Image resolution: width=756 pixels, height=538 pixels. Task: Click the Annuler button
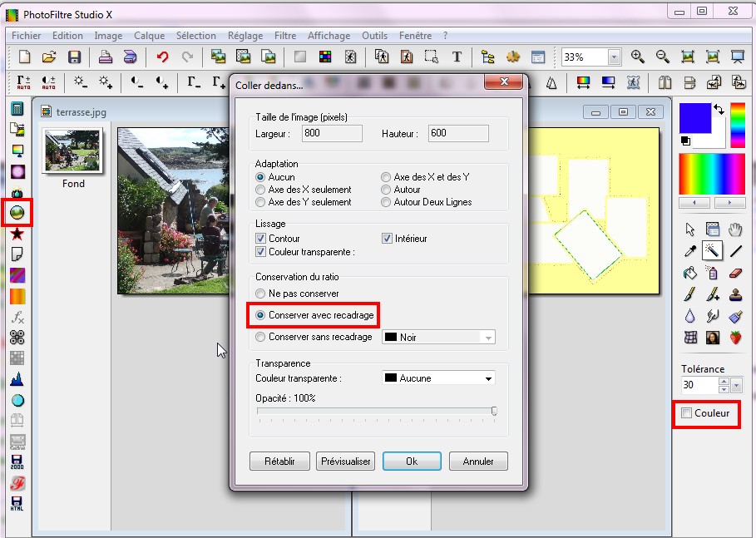(478, 461)
